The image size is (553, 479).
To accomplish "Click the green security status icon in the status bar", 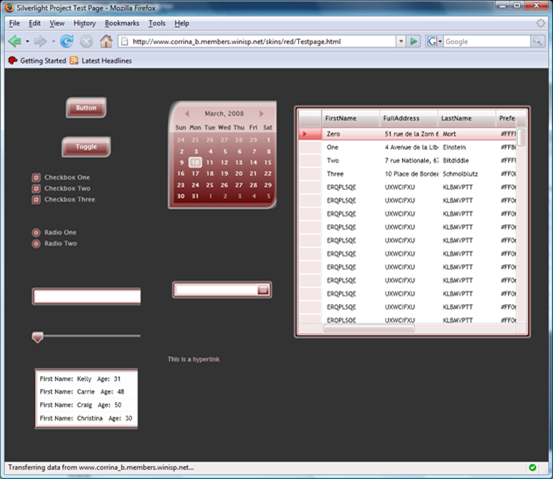I will pyautogui.click(x=532, y=467).
